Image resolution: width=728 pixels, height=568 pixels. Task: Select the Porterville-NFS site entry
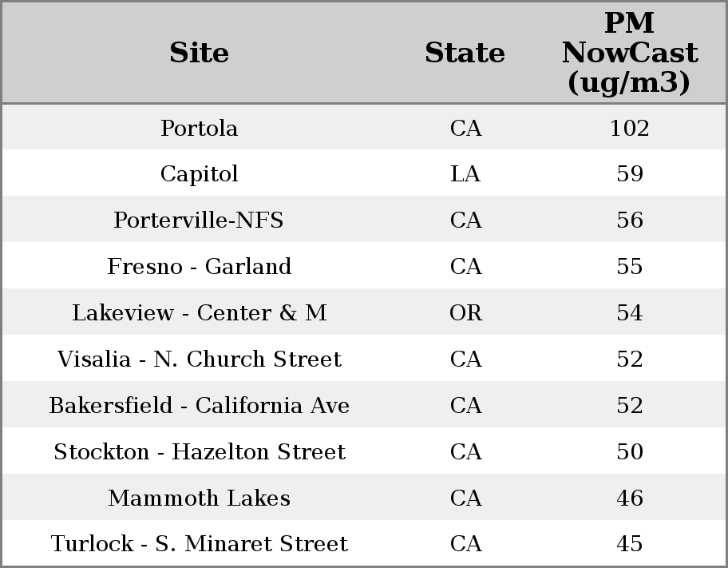199,220
